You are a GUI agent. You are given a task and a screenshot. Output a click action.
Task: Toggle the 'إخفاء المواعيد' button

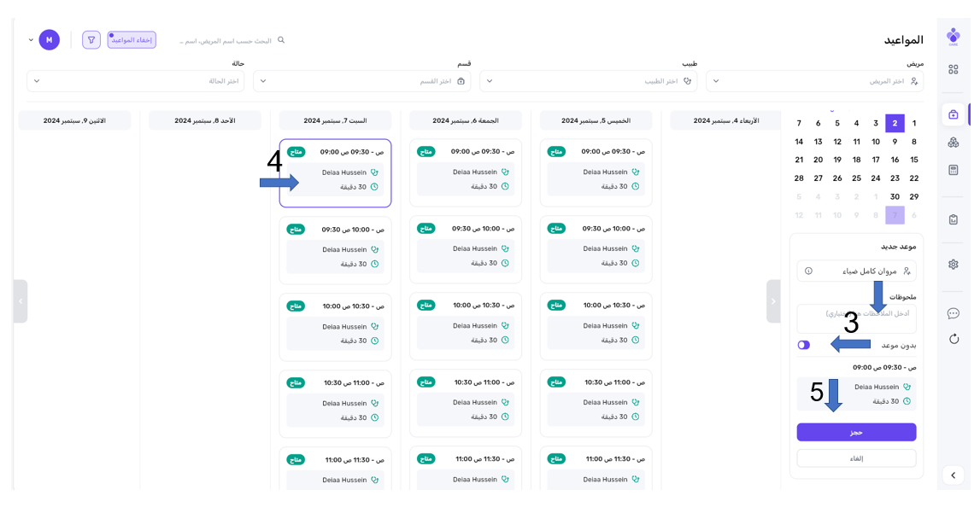pyautogui.click(x=132, y=40)
